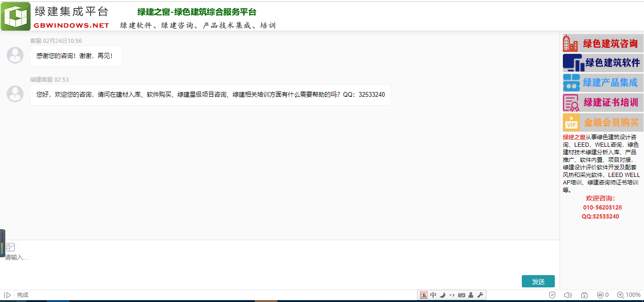Open the 绿建证书培训 banner
The width and height of the screenshot is (644, 302).
602,102
